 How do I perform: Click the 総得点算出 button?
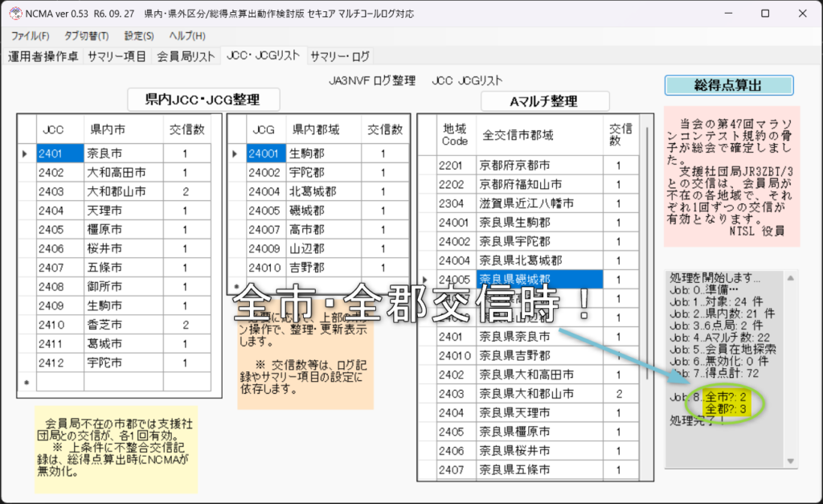tap(728, 85)
